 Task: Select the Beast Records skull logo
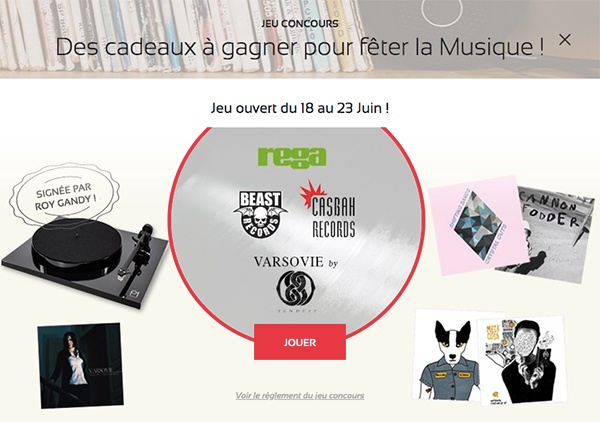[260, 215]
